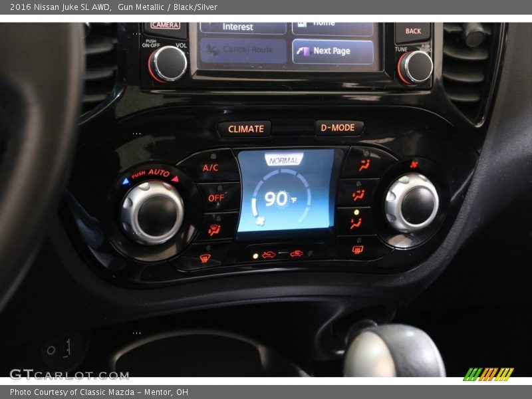Tap the Interest button on the navigation screen
The height and width of the screenshot is (399, 532).
coord(243,27)
